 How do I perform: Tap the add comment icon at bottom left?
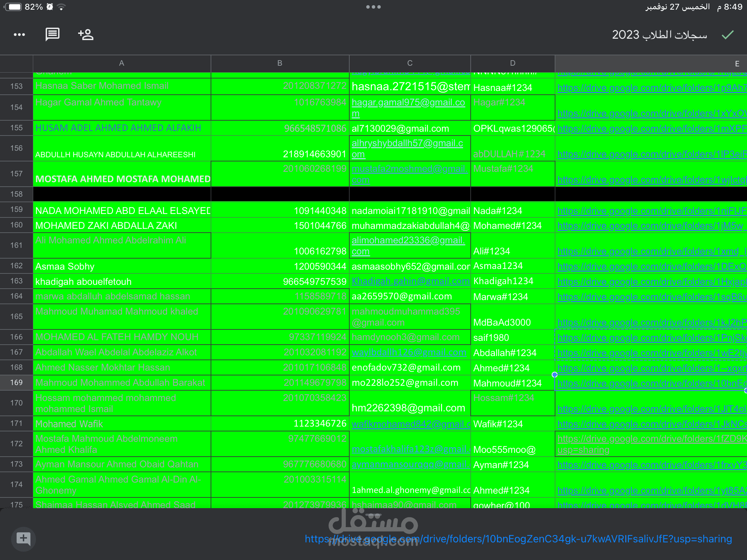23,539
